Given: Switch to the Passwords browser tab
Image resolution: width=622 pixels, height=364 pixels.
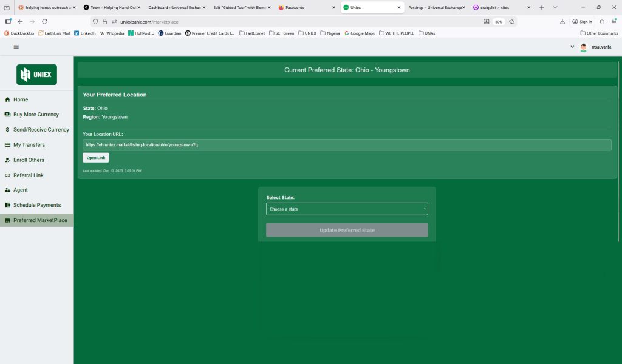Looking at the screenshot, I should (x=304, y=7).
